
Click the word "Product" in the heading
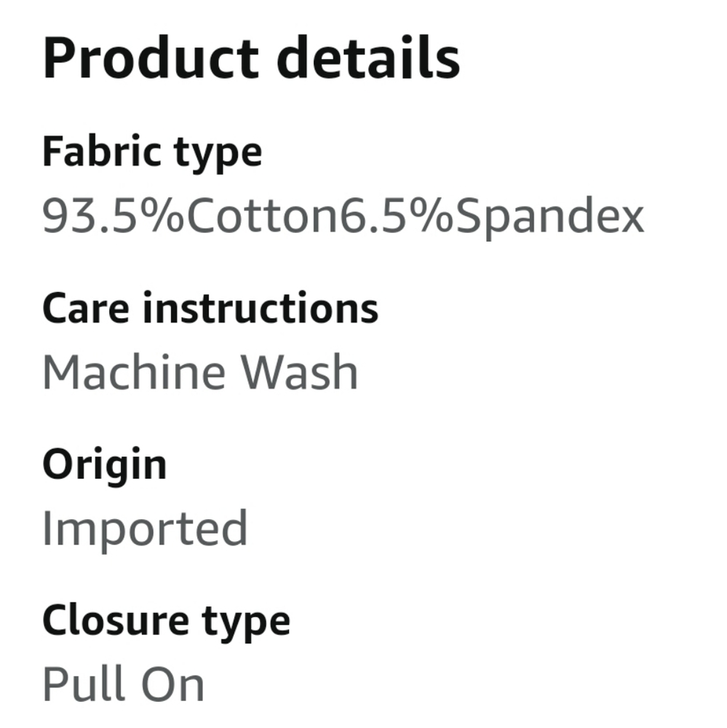point(151,58)
